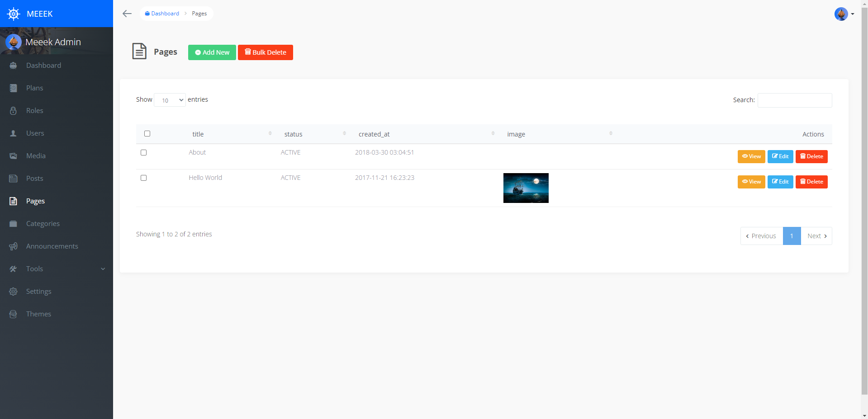Click the Add New button
The width and height of the screenshot is (868, 419).
[x=212, y=52]
